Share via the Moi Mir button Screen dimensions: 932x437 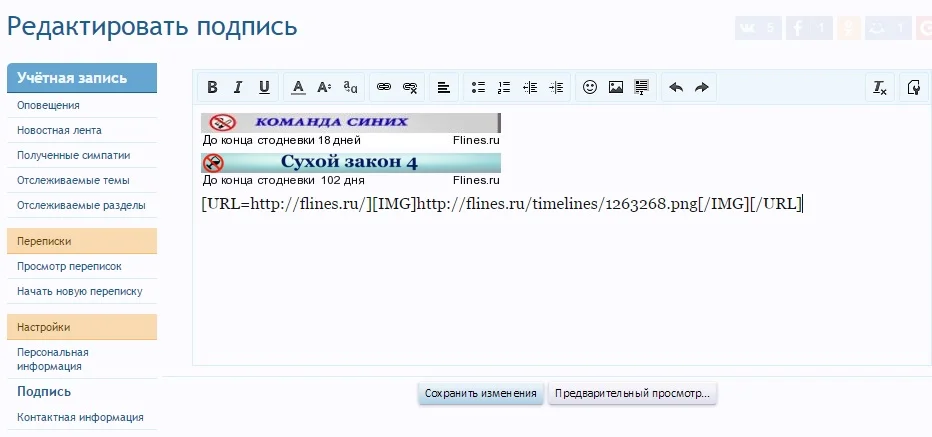tap(888, 28)
